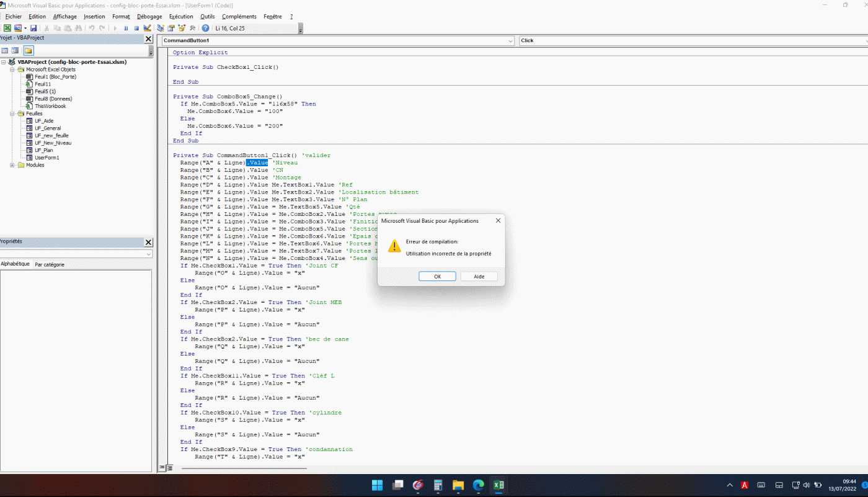Collapse the Feuilles folder in the tree
868x497 pixels.
coord(12,114)
